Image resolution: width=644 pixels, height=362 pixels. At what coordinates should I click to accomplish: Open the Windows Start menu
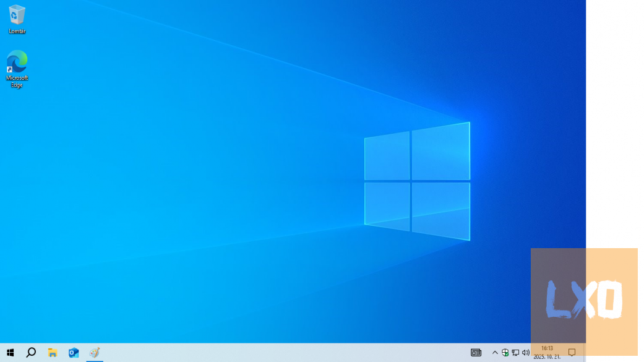[x=10, y=353]
